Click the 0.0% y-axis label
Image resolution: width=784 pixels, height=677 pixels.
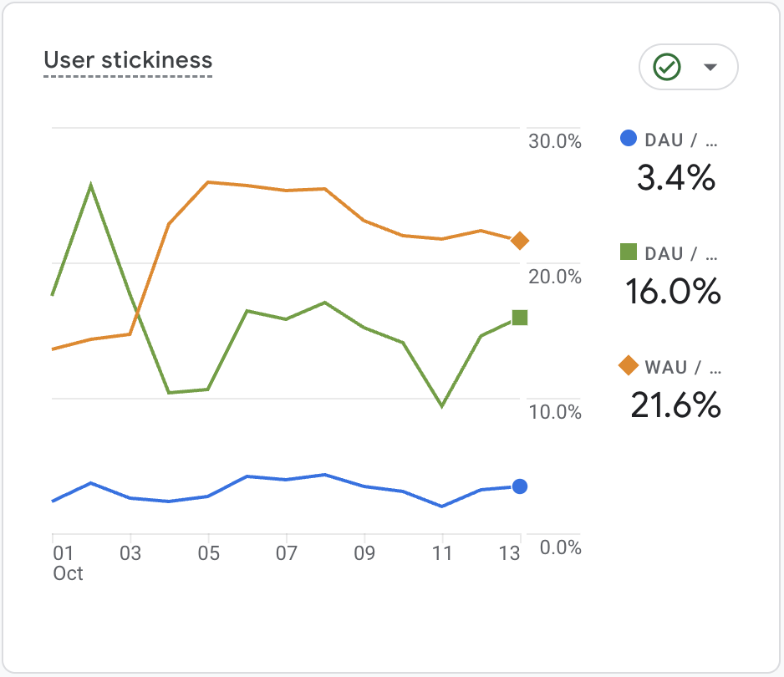point(558,547)
